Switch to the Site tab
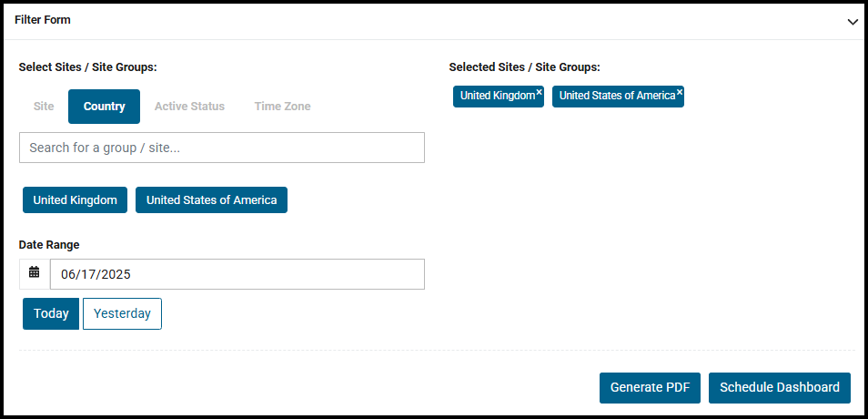 pos(44,107)
